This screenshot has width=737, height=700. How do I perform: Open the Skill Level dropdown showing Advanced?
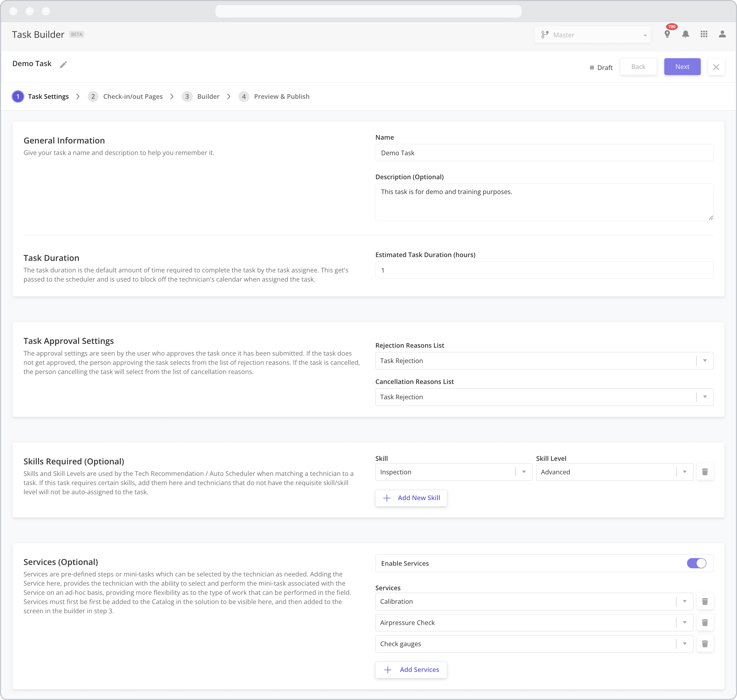click(684, 472)
